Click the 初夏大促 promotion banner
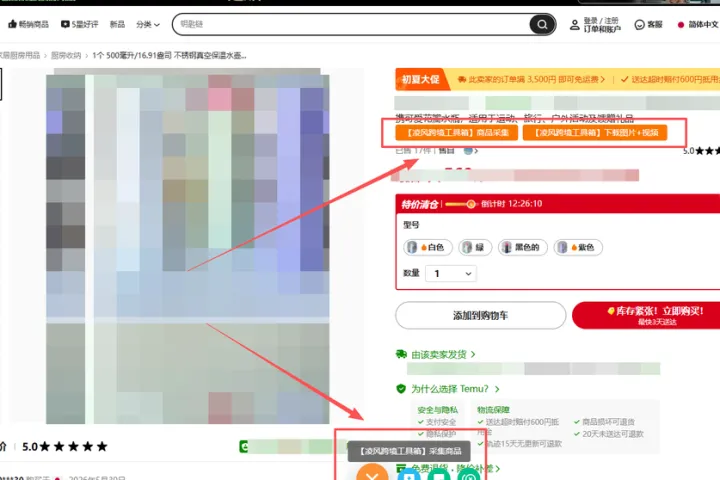Screen dimensions: 720x480 pyautogui.click(x=421, y=79)
